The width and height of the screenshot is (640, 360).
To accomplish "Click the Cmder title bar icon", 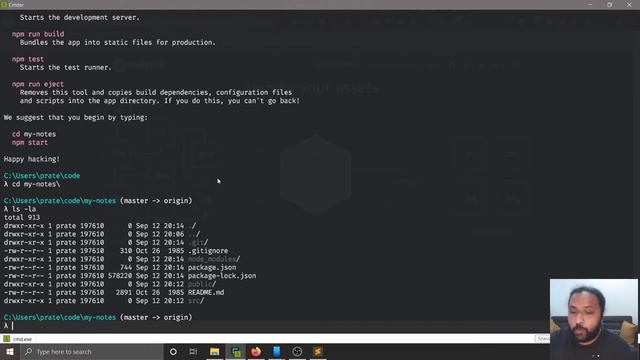I will 4,4.
